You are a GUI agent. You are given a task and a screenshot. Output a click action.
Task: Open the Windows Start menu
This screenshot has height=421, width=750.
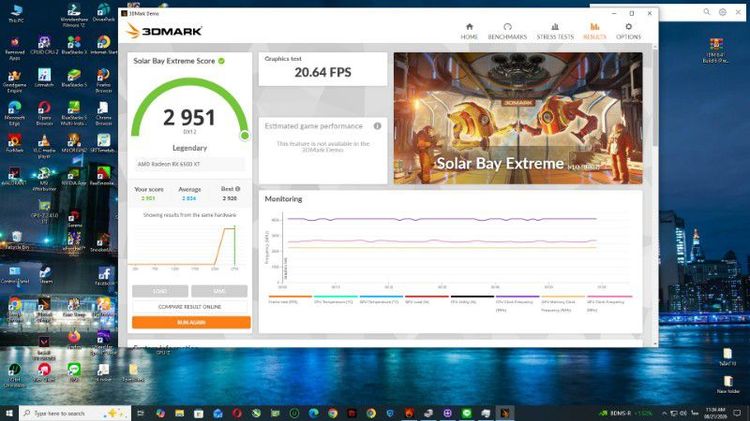pyautogui.click(x=9, y=413)
